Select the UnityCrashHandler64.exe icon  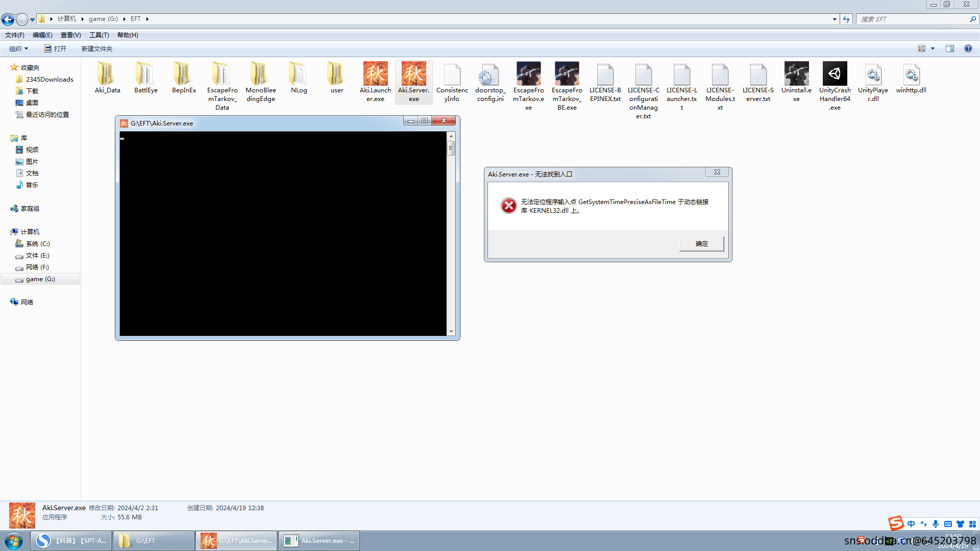835,74
